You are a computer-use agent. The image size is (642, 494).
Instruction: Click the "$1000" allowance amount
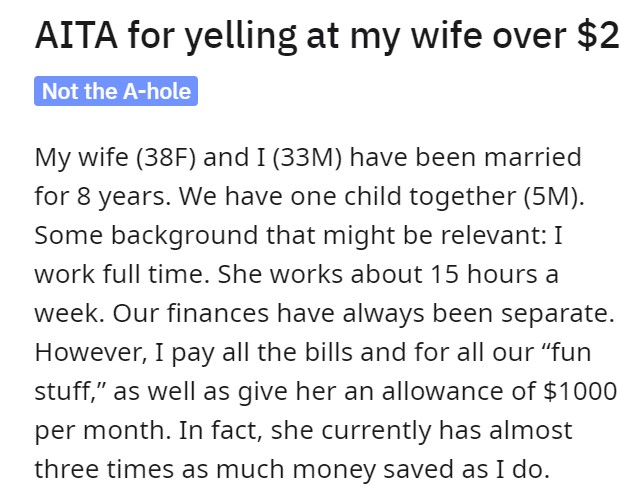[x=580, y=391]
